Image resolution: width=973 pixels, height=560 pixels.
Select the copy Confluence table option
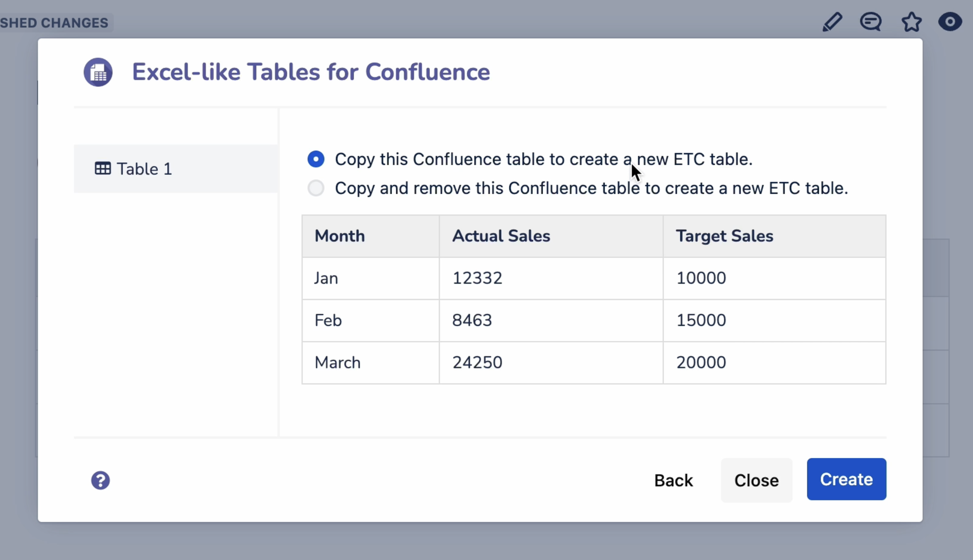316,159
